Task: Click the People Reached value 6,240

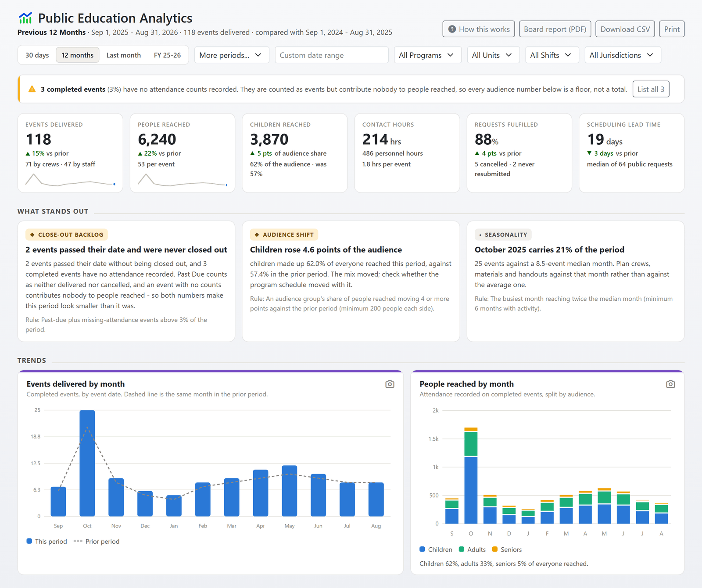Action: pyautogui.click(x=157, y=139)
